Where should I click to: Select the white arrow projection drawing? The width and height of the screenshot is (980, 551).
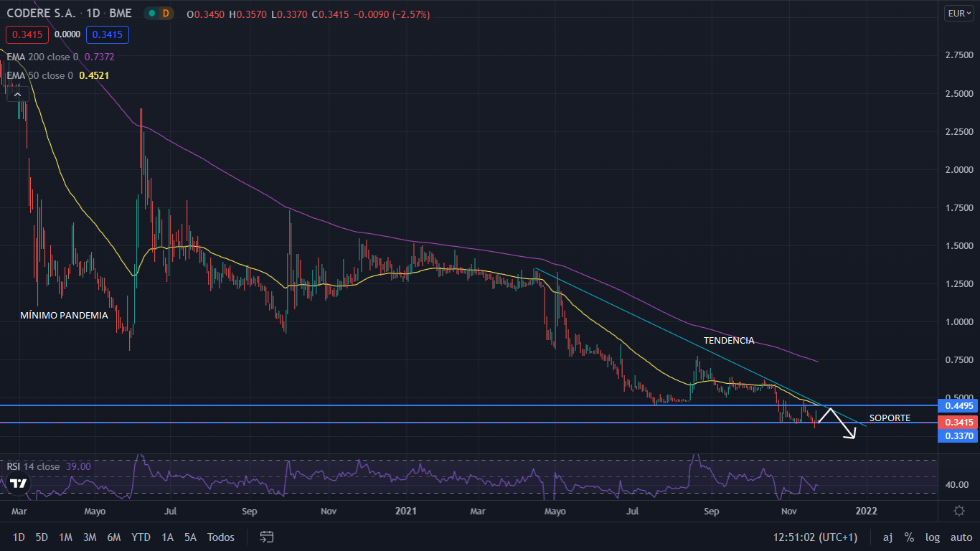click(x=840, y=423)
